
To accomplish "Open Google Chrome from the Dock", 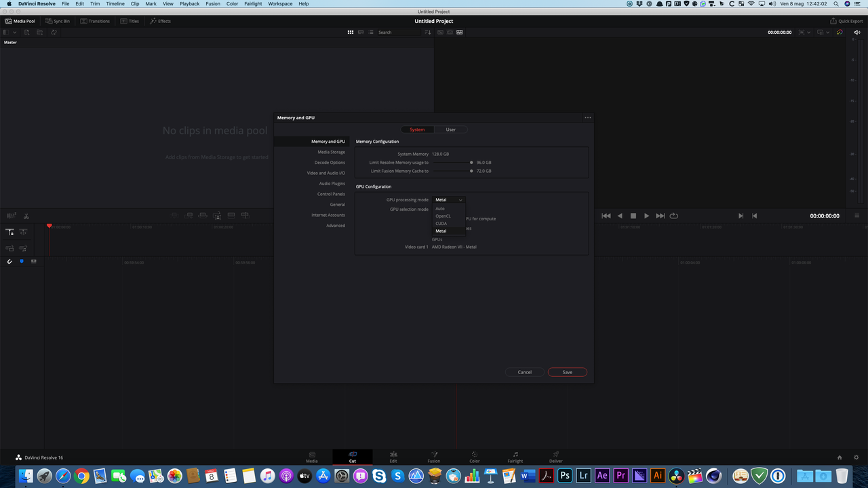I will 81,476.
